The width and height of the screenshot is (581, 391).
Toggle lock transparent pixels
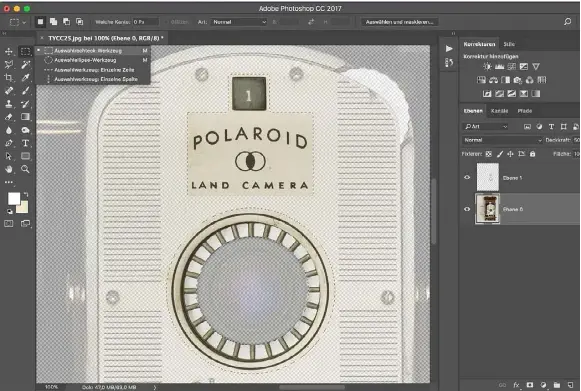489,154
